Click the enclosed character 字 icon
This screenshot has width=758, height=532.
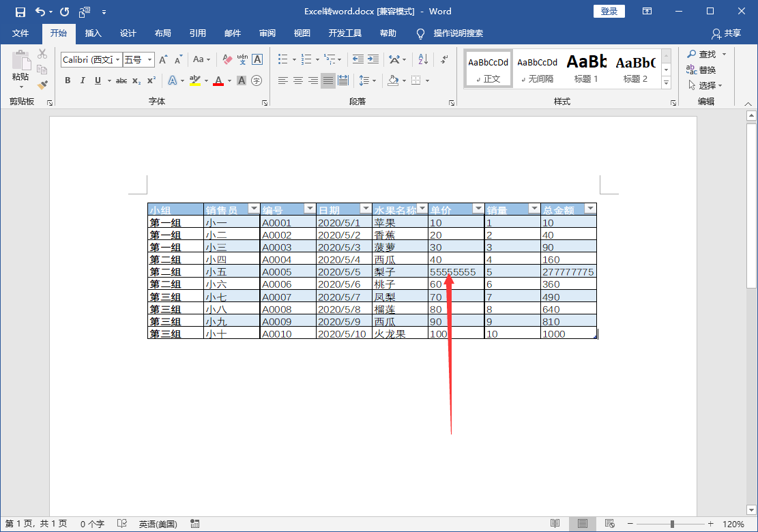point(257,80)
